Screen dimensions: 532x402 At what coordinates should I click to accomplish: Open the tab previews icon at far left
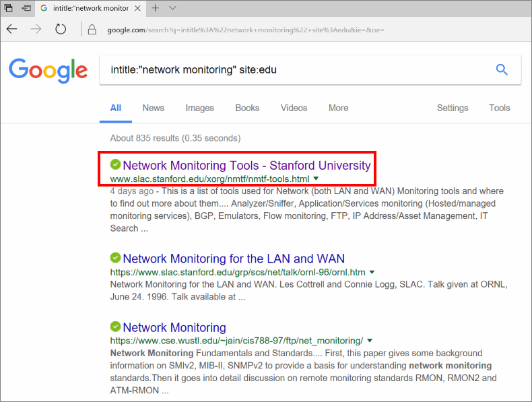(x=9, y=8)
